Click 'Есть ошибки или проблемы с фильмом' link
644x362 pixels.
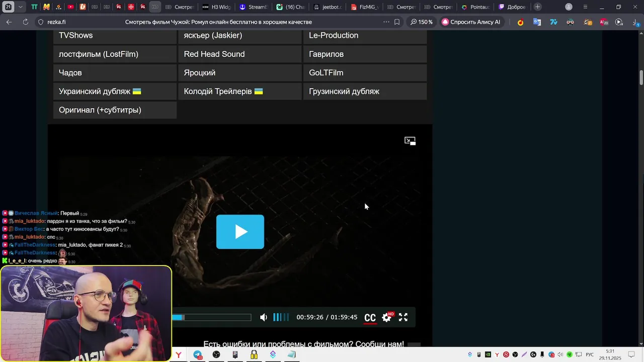click(x=303, y=344)
